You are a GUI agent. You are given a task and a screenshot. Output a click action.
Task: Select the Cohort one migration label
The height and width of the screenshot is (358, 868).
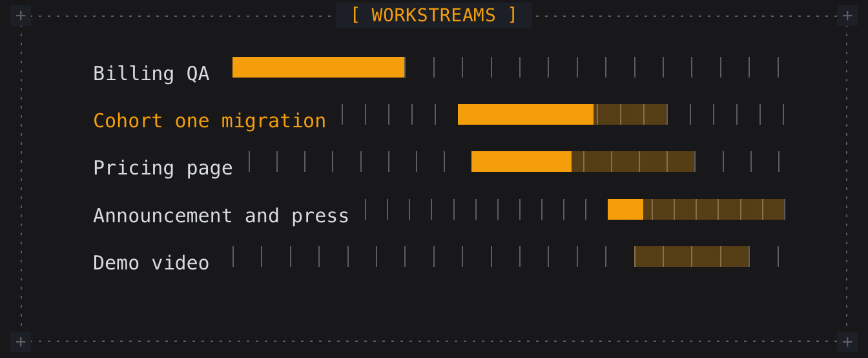(x=209, y=121)
